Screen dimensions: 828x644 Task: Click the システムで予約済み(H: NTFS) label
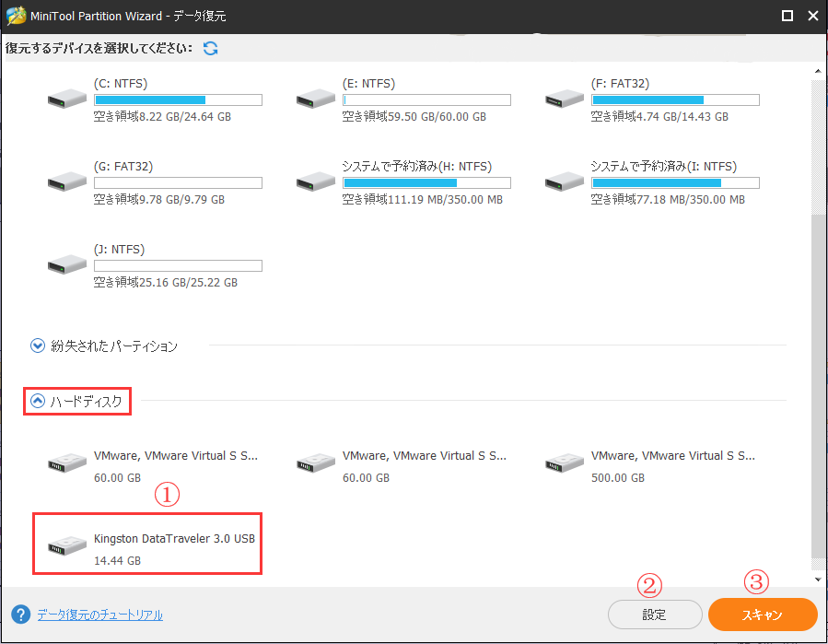coord(416,167)
